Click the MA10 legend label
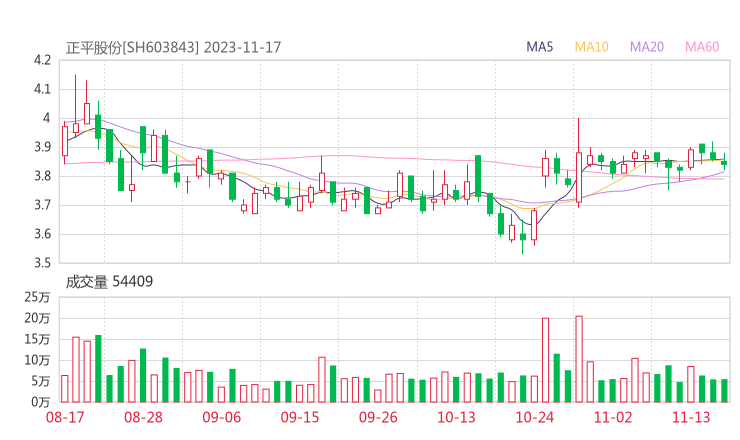This screenshot has width=740, height=440. [x=591, y=47]
